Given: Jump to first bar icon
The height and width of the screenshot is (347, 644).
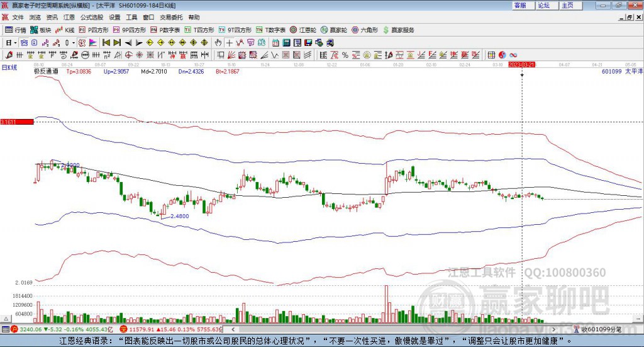Looking at the screenshot, I should (106, 43).
